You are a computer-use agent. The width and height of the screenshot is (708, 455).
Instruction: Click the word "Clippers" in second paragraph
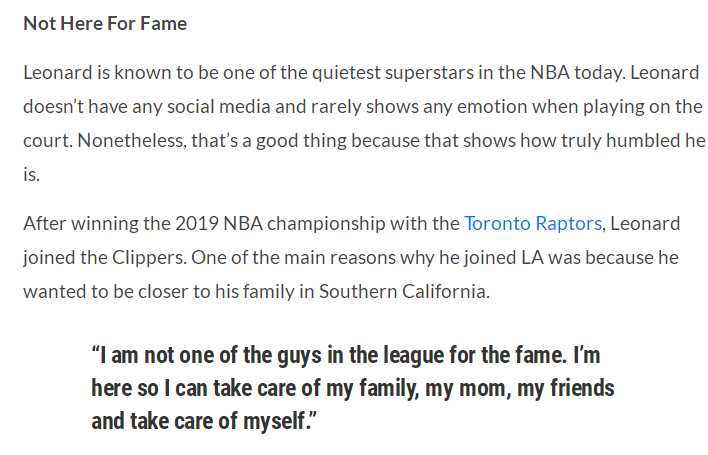point(149,258)
